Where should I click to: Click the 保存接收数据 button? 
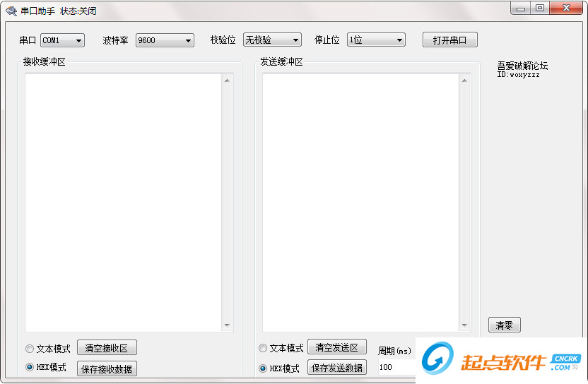pyautogui.click(x=107, y=368)
